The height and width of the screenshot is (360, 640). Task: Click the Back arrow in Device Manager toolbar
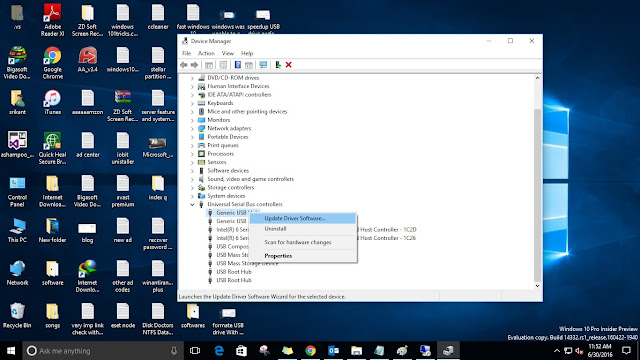(x=184, y=65)
